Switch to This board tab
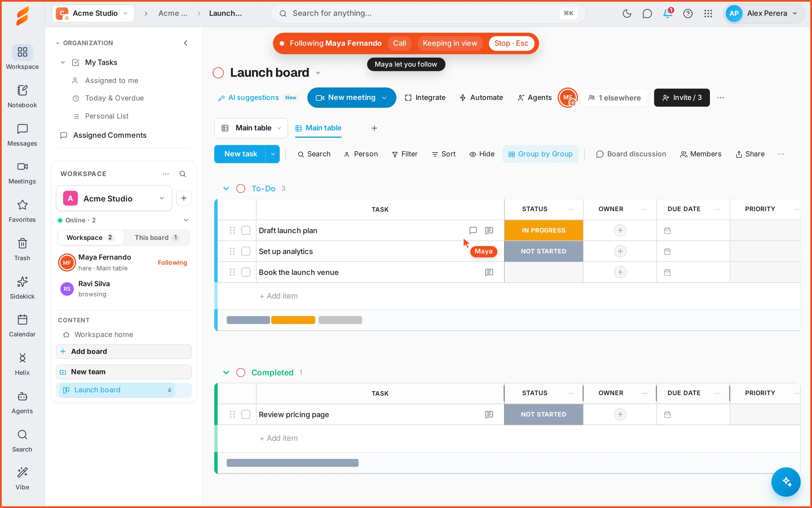Viewport: 812px width, 508px height. click(156, 237)
